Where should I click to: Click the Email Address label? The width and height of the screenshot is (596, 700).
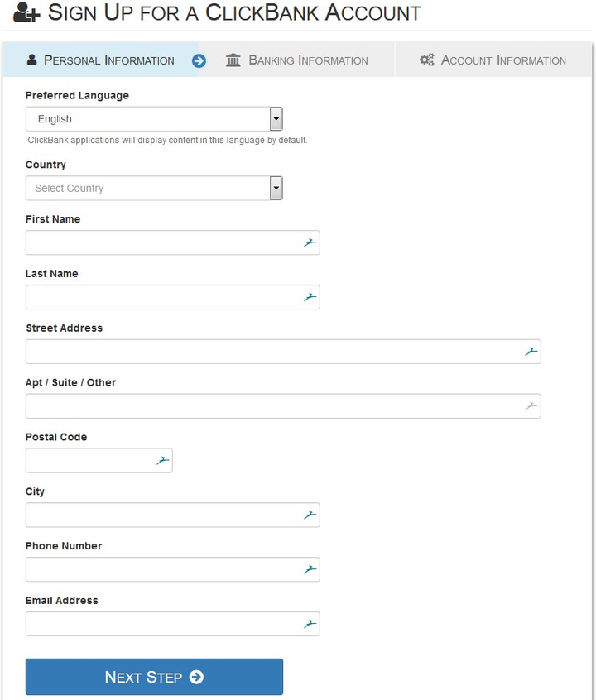pos(61,601)
